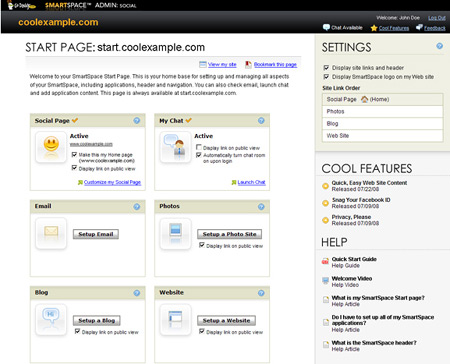The image size is (450, 364).
Task: Click the View my site window icon
Action: click(203, 64)
